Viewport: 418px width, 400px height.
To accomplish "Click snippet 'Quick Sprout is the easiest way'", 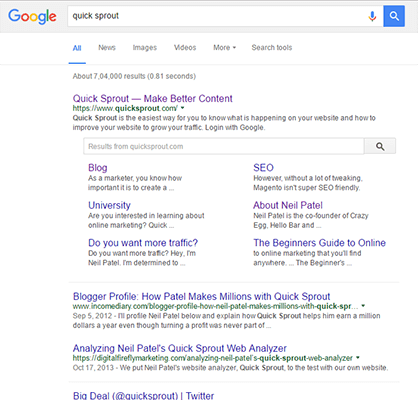I will [224, 123].
